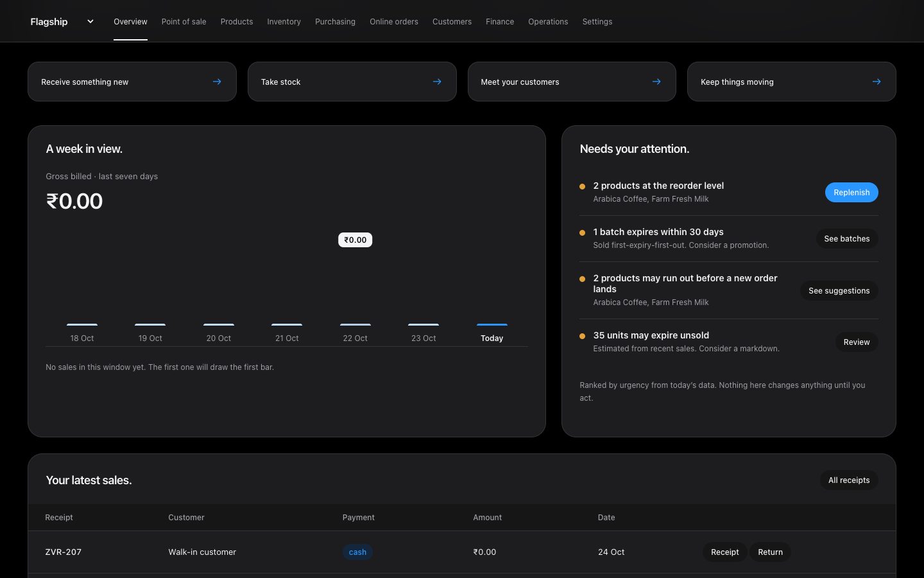Select the 20 Oct bar in chart
The width and height of the screenshot is (924, 578).
point(219,324)
